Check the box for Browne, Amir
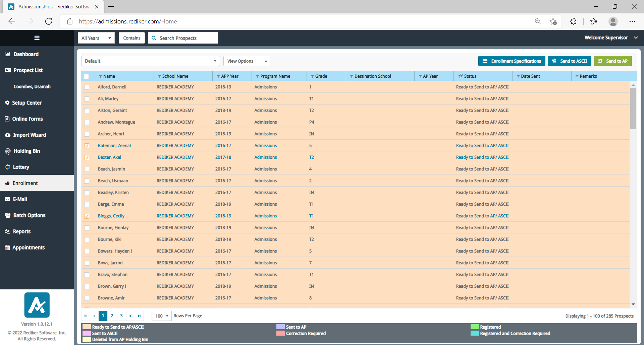The height and width of the screenshot is (345, 644). coord(87,298)
